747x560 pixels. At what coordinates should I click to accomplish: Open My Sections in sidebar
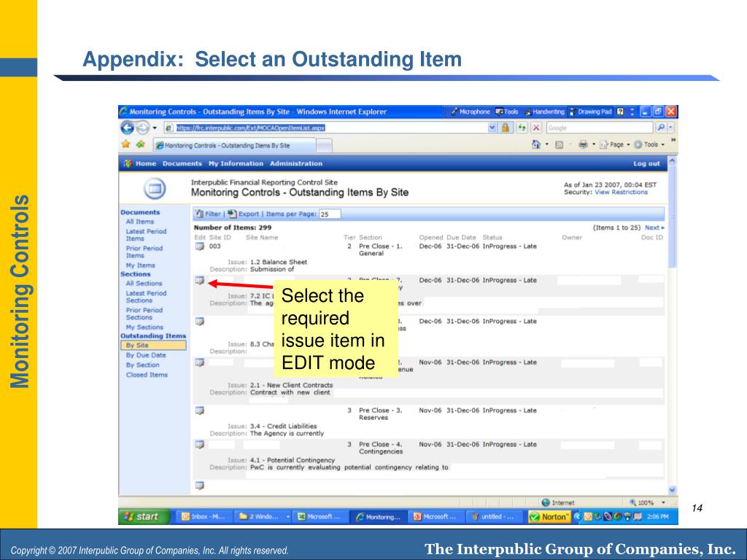[x=144, y=327]
